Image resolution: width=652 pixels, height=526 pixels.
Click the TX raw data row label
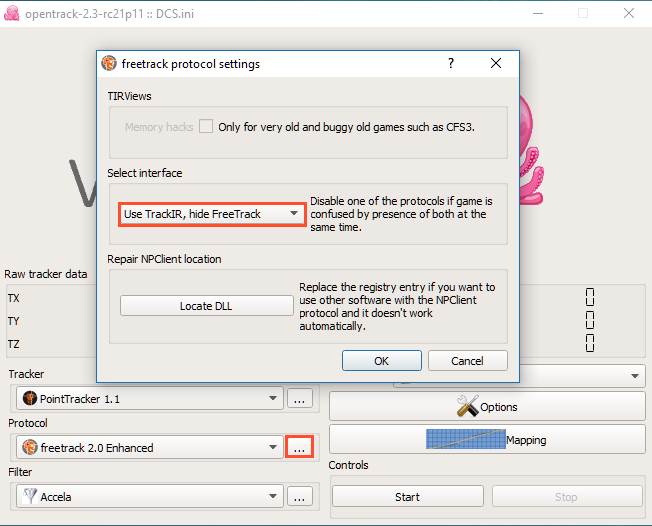click(13, 298)
